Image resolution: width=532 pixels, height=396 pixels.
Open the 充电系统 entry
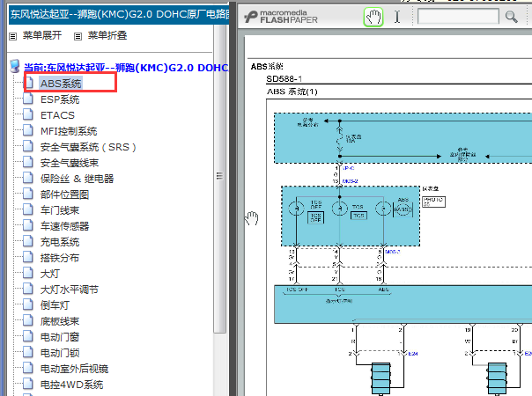click(x=60, y=242)
